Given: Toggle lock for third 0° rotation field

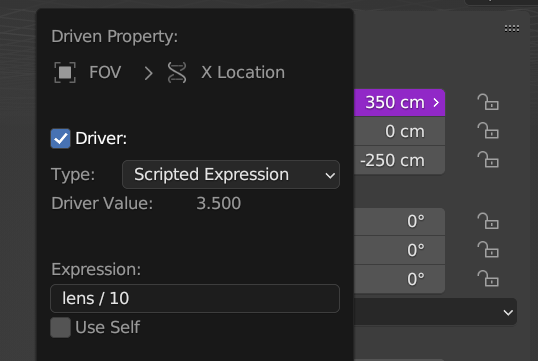Looking at the screenshot, I should 488,279.
